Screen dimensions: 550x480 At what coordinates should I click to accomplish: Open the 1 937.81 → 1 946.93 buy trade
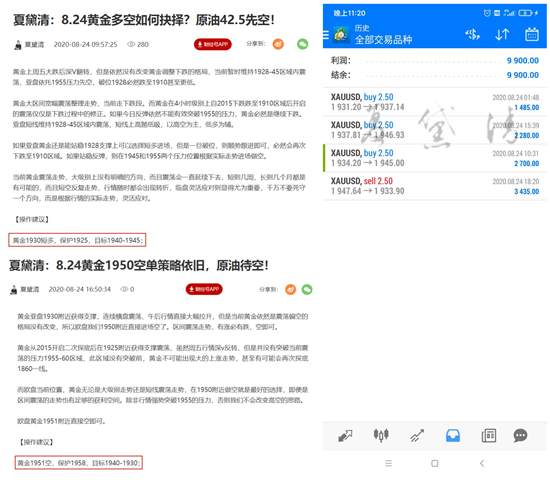(x=435, y=130)
